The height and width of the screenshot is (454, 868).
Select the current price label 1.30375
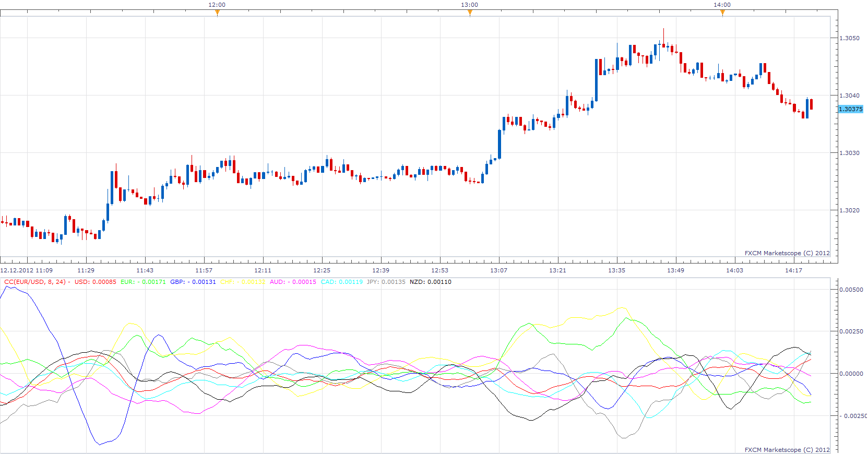point(851,109)
